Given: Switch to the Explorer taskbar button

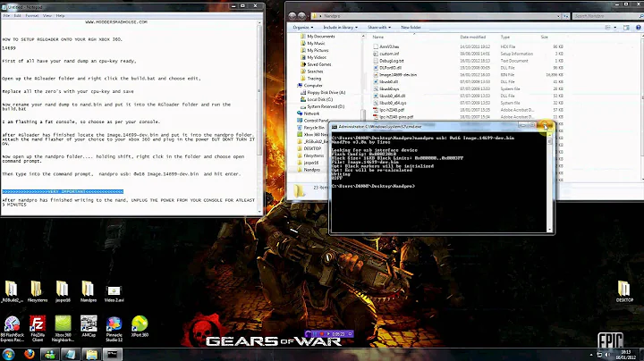Looking at the screenshot, I should (x=91, y=354).
